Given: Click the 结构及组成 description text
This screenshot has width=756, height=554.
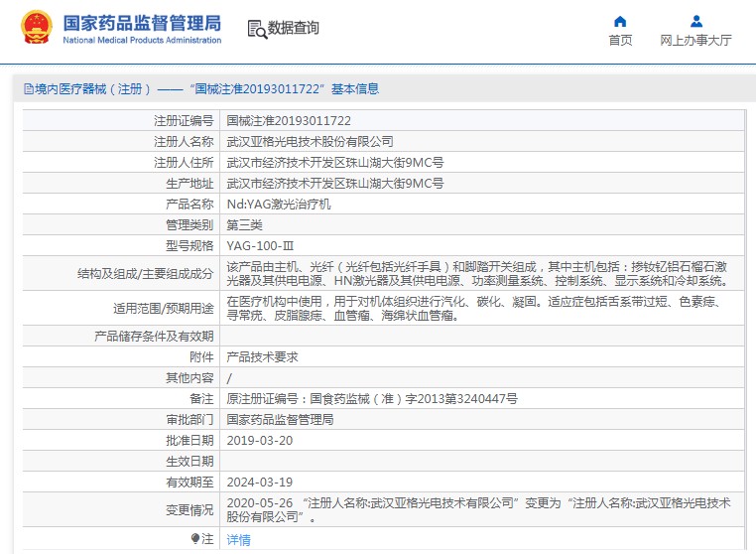Looking at the screenshot, I should coord(477,274).
